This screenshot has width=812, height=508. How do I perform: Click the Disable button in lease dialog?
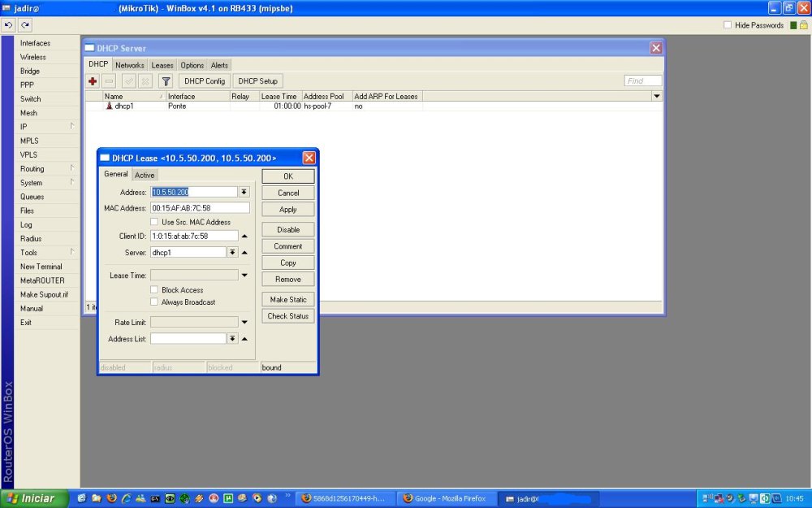click(288, 230)
